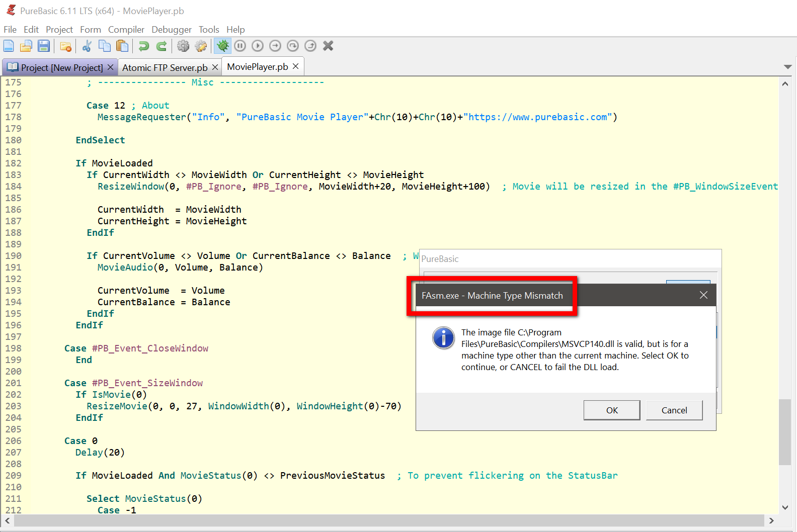Viewport: 797px width, 532px height.
Task: Toggle the debugger bug icon
Action: click(x=222, y=46)
